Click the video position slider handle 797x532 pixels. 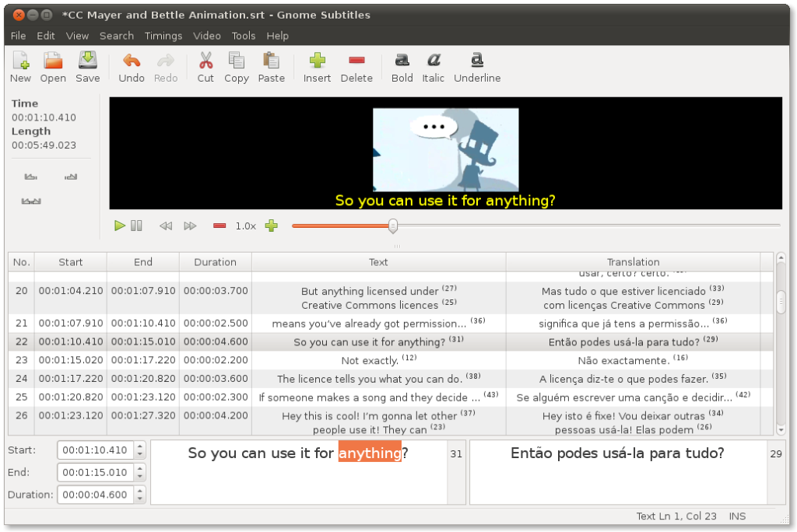pos(393,226)
